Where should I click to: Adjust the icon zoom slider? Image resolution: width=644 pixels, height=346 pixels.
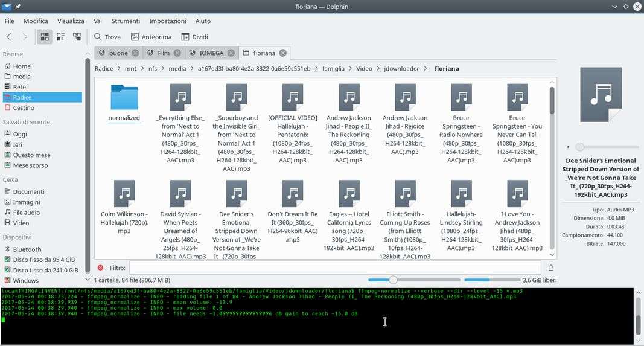click(393, 280)
